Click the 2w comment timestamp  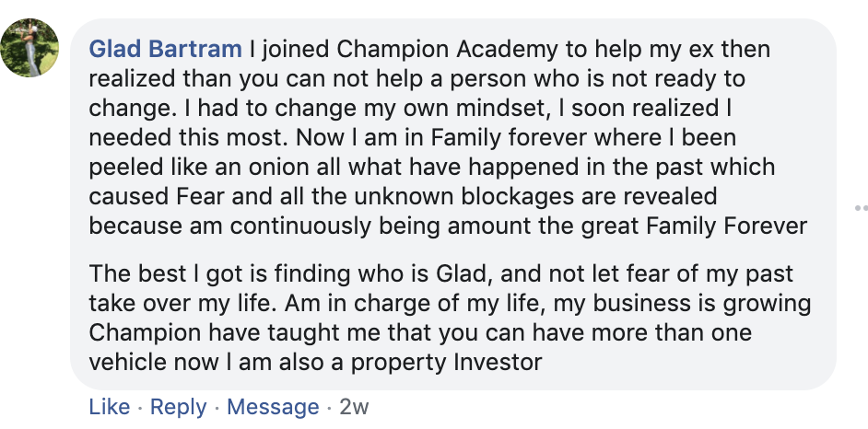coord(354,407)
